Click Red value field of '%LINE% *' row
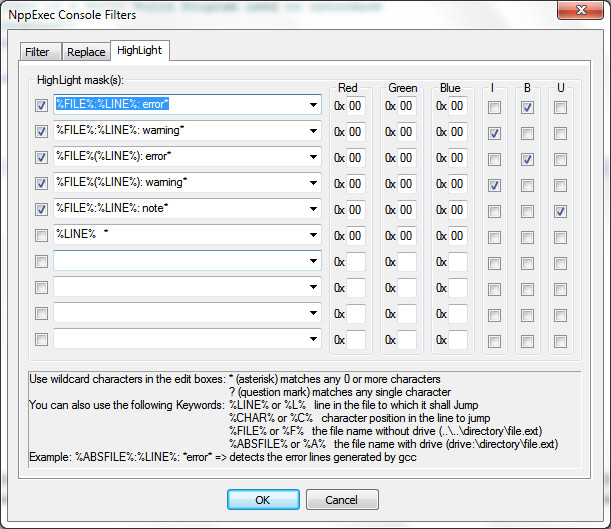 (356, 236)
